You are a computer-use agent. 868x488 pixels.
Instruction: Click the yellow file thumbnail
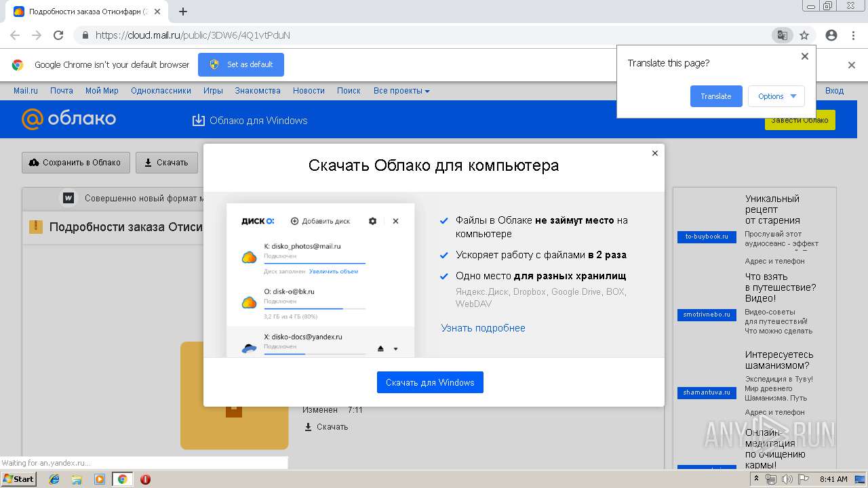coord(235,395)
